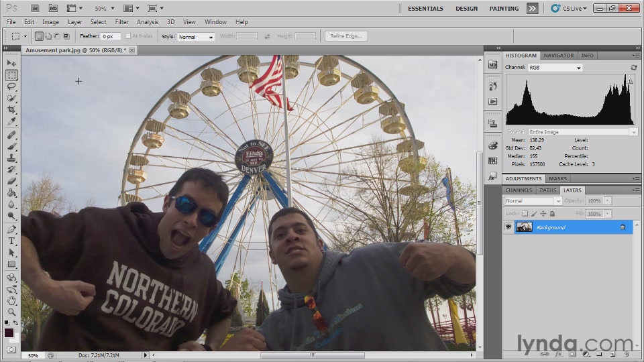Screen dimensions: 644x362
Task: Launch Adobe Bridge from application bar
Action: [35, 8]
